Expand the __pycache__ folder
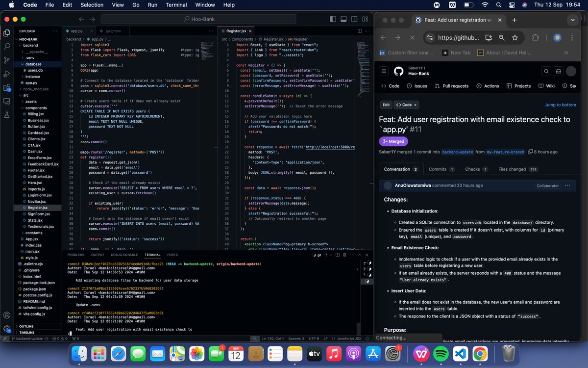Viewport: 588px width, 368px height. pos(37,52)
